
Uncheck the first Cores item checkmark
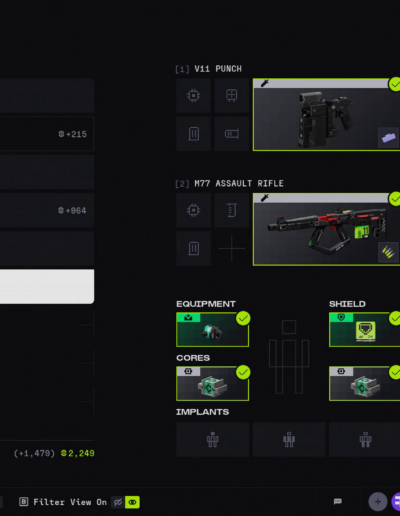coord(243,372)
